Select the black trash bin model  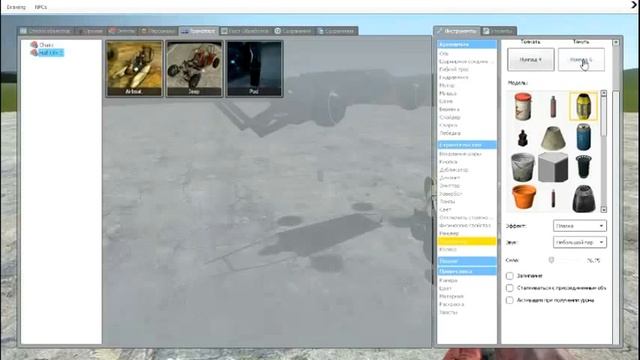(x=583, y=167)
